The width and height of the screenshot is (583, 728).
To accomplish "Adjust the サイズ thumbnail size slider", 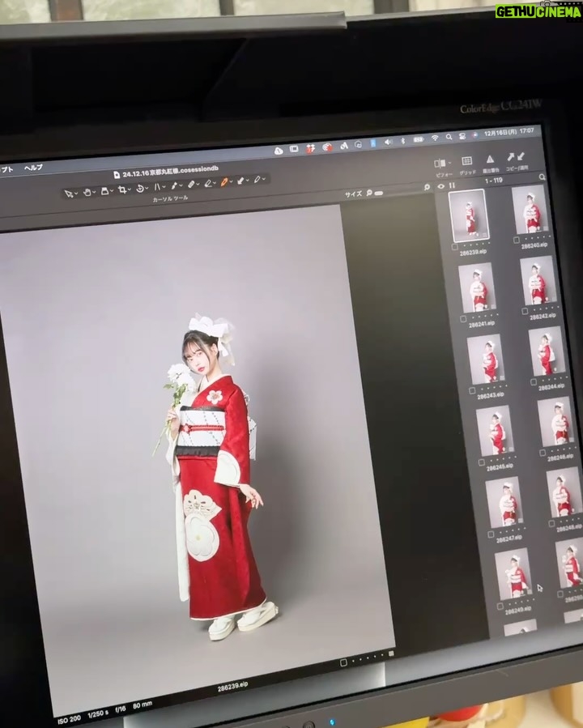I will 378,193.
